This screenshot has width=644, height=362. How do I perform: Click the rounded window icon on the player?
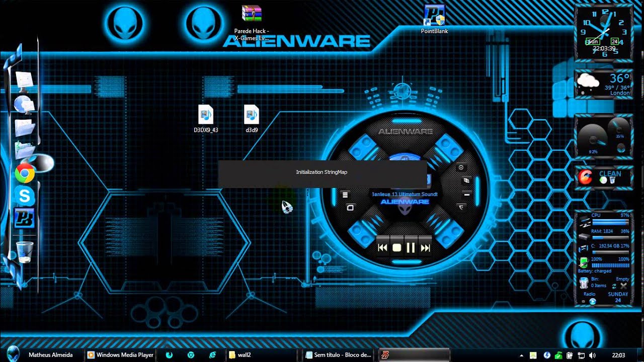tap(350, 208)
